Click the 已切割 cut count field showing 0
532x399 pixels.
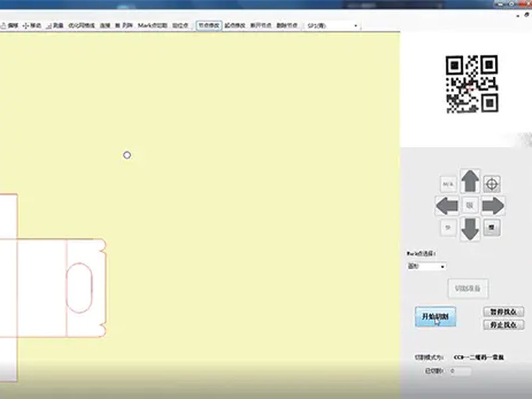[460, 371]
